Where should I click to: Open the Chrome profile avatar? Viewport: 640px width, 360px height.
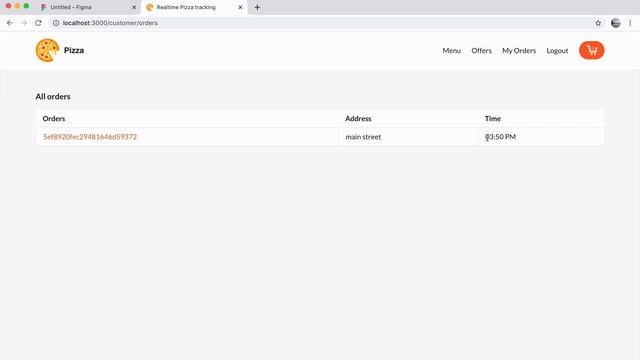616,23
